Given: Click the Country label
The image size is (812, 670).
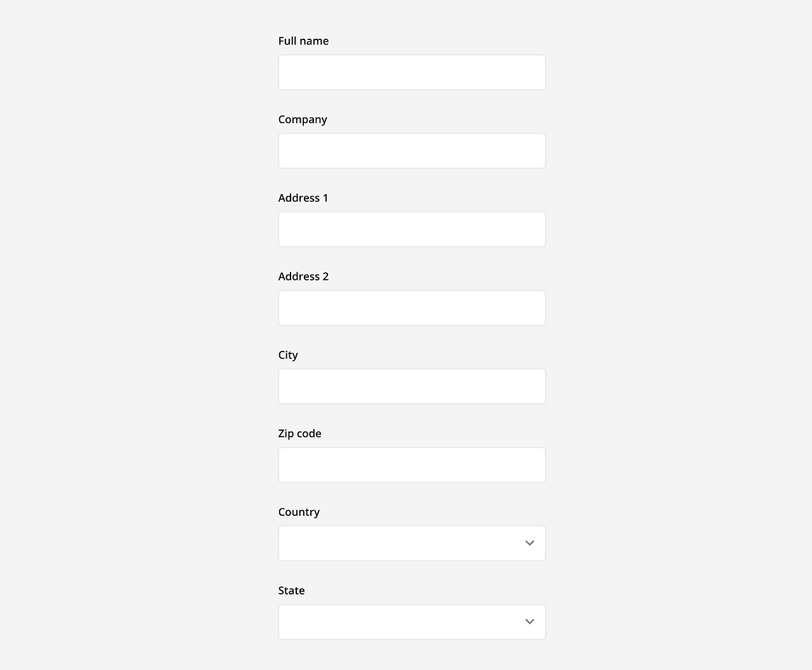Looking at the screenshot, I should [x=298, y=512].
